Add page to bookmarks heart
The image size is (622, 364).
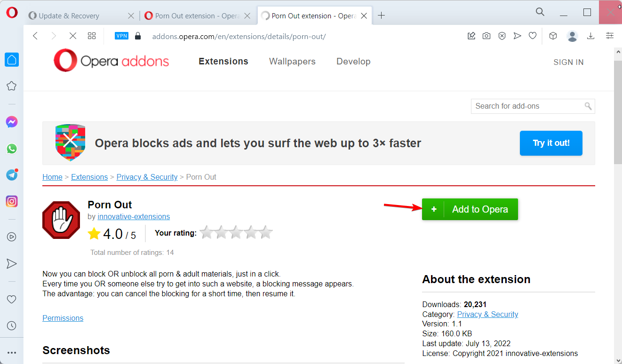click(x=533, y=36)
